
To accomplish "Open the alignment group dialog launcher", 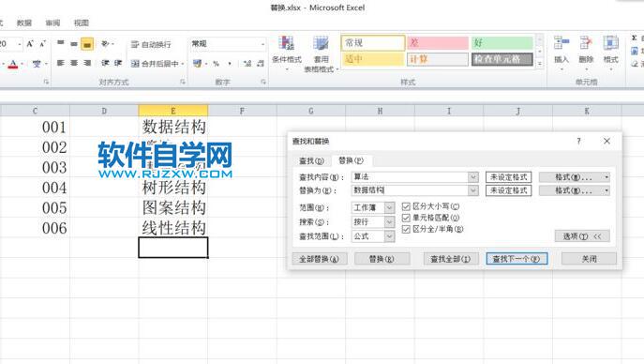I will [x=183, y=83].
